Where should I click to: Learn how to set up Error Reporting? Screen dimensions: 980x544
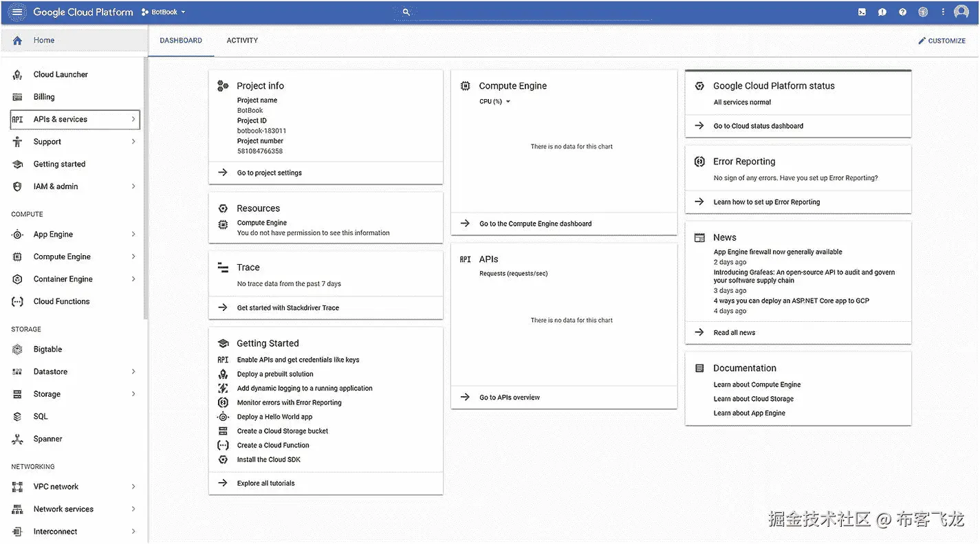pyautogui.click(x=767, y=202)
